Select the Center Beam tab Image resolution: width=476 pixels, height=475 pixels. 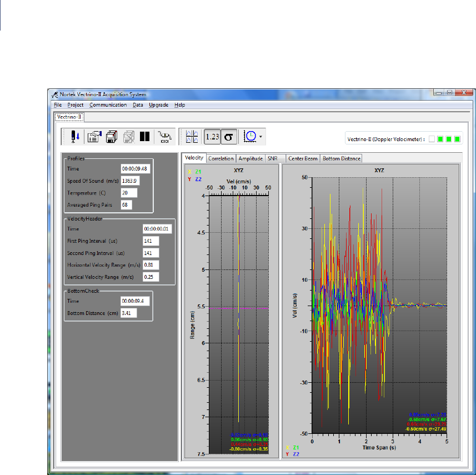[x=303, y=158]
